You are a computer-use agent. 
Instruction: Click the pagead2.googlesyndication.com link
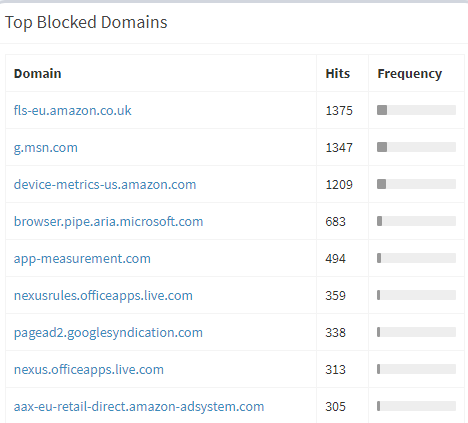[108, 332]
